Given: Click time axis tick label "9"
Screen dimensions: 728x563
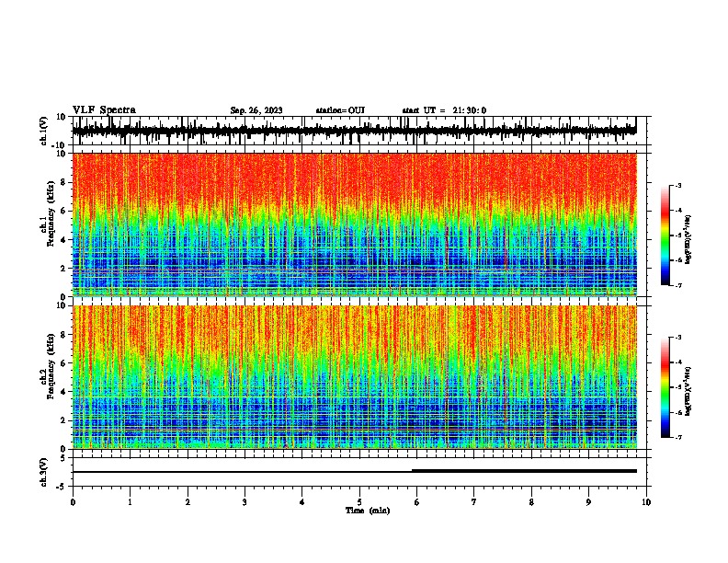Looking at the screenshot, I should point(588,501).
